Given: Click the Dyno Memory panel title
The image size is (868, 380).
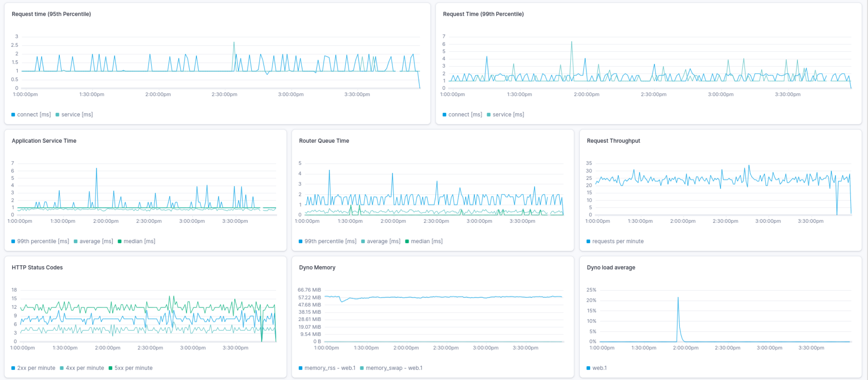Looking at the screenshot, I should click(x=317, y=267).
